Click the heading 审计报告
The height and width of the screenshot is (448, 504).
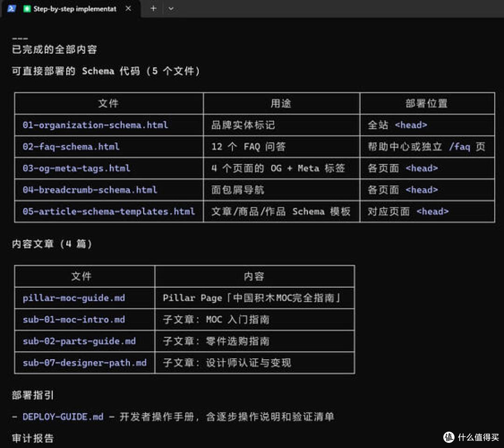pyautogui.click(x=33, y=438)
